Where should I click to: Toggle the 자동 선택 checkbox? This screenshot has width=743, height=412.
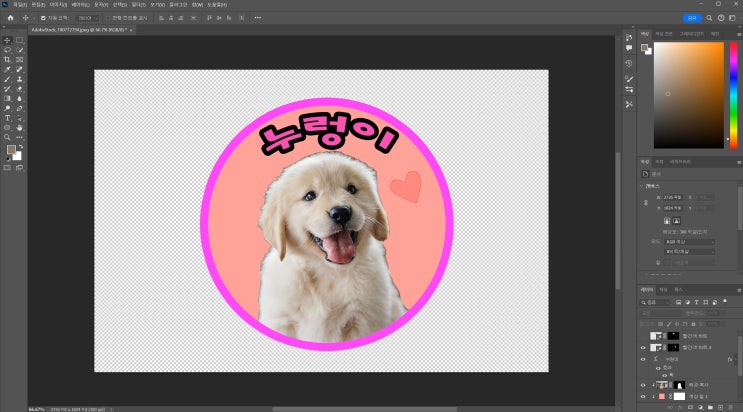click(x=43, y=18)
